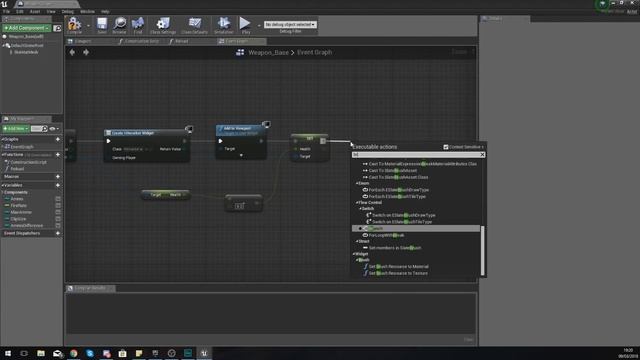Add a new variable with Variables plus
The height and width of the screenshot is (360, 640).
[58, 185]
